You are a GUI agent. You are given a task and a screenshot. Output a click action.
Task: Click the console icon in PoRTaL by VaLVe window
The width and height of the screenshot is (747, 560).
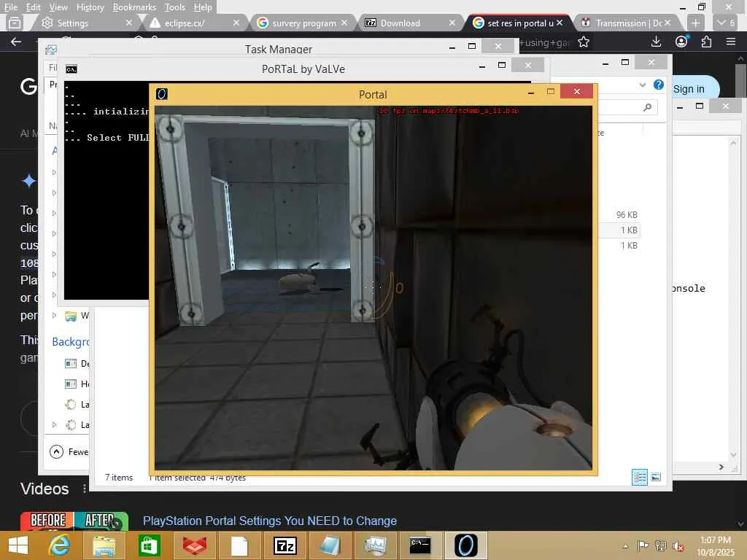[x=71, y=69]
